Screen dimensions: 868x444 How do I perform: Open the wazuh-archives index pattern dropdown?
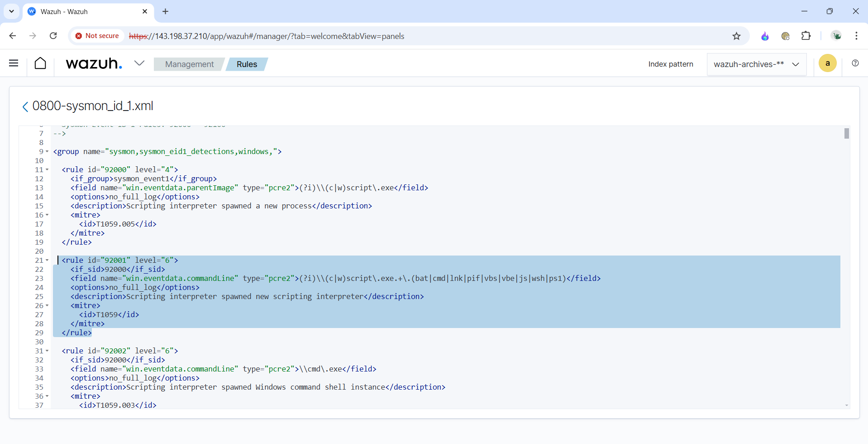coord(756,64)
